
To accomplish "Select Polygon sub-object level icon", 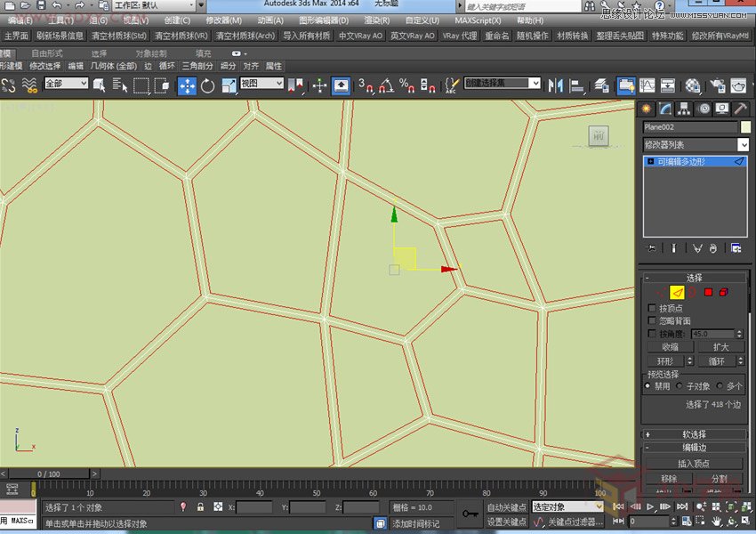I will pyautogui.click(x=708, y=292).
